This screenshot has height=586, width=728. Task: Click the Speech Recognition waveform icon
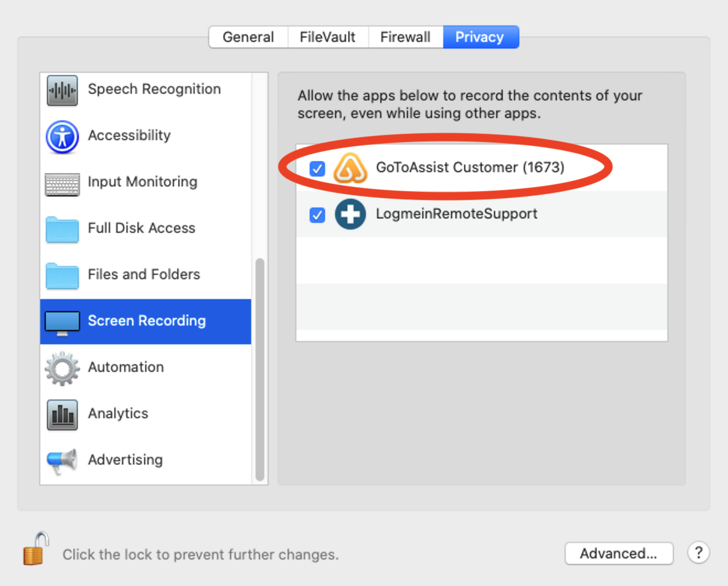(x=62, y=90)
